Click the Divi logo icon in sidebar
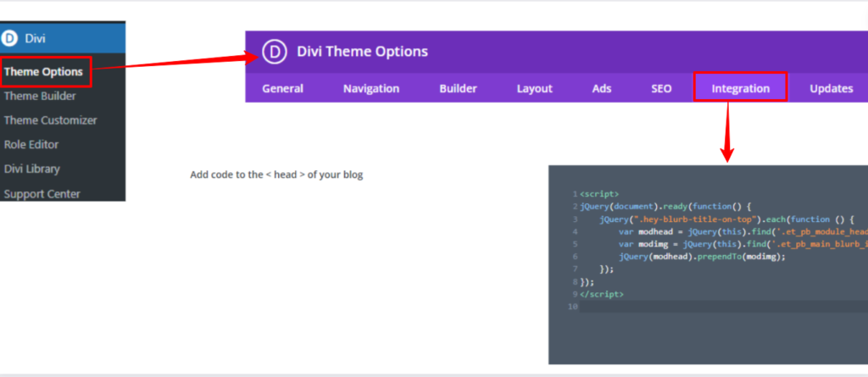 [x=10, y=38]
